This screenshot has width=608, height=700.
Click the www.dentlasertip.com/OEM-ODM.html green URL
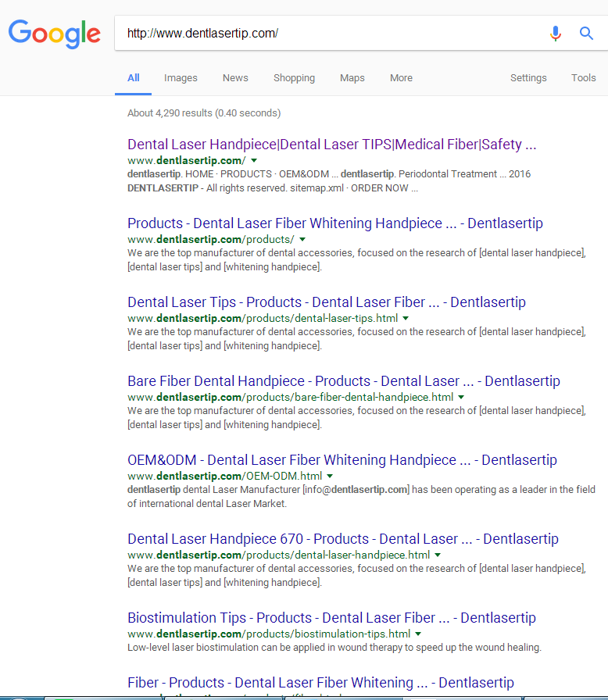(x=224, y=477)
